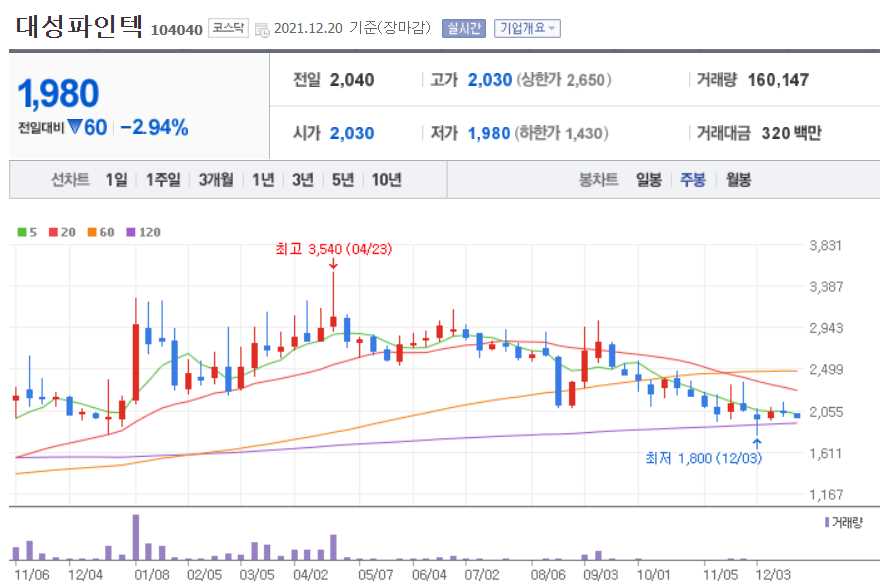Click the 09/03 date on the chart axis
This screenshot has width=880, height=585.
point(601,574)
